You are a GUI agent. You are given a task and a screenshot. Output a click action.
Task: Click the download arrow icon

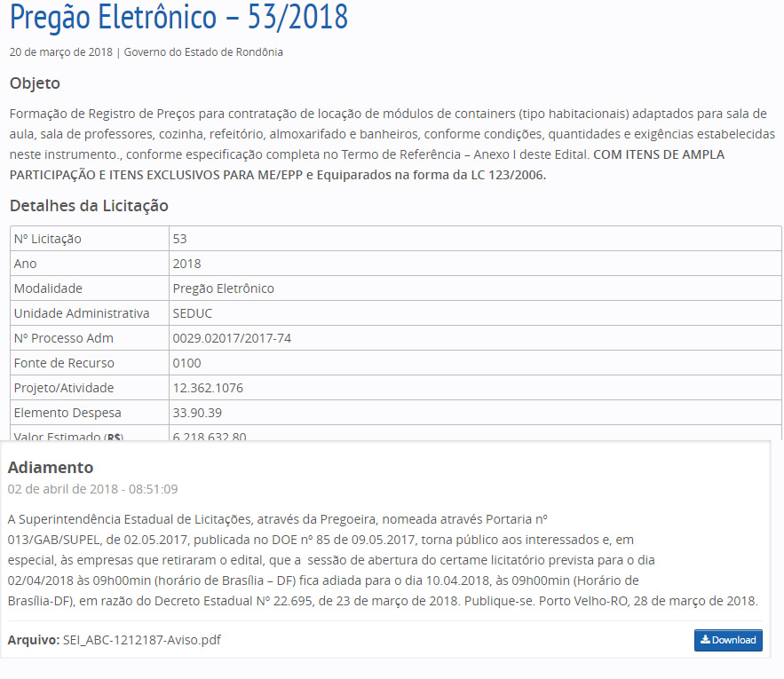click(x=705, y=640)
